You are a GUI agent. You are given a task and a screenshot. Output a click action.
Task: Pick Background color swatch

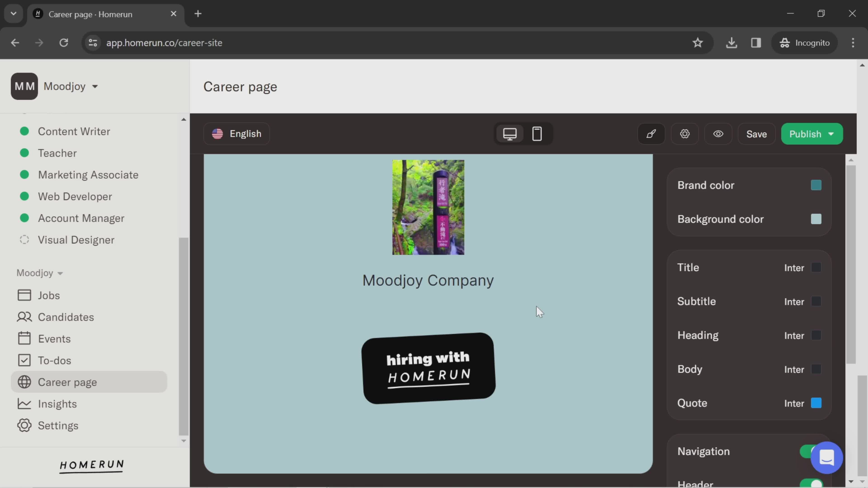[816, 219]
